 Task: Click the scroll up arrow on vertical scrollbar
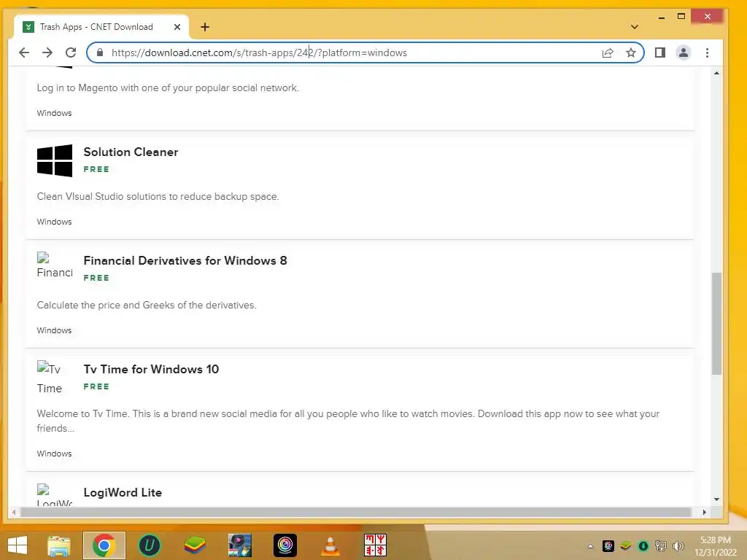(716, 73)
